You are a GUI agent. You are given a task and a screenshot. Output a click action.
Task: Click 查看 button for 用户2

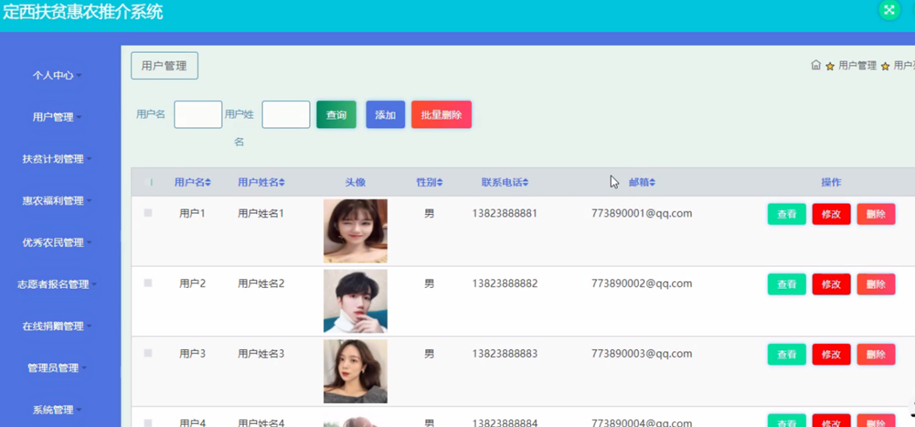(787, 284)
